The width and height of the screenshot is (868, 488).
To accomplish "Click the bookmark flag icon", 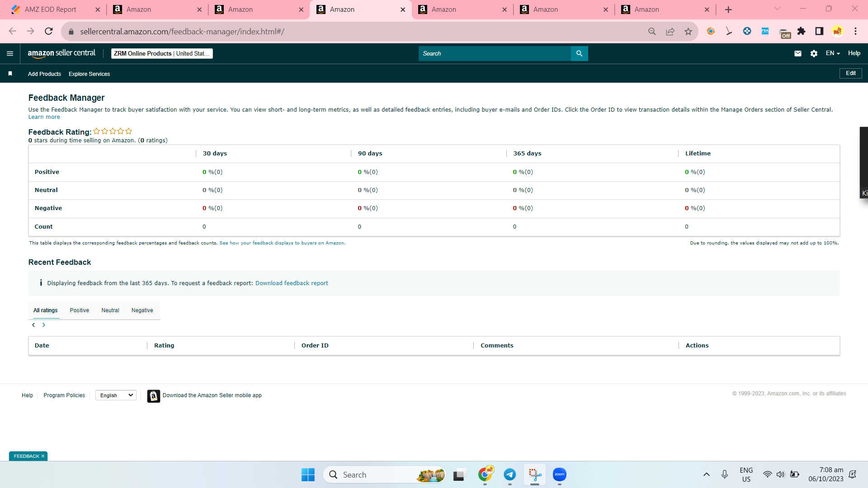I will point(10,74).
